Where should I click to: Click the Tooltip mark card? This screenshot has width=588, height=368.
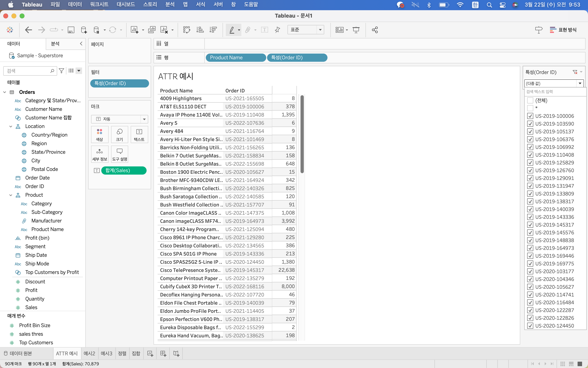120,154
